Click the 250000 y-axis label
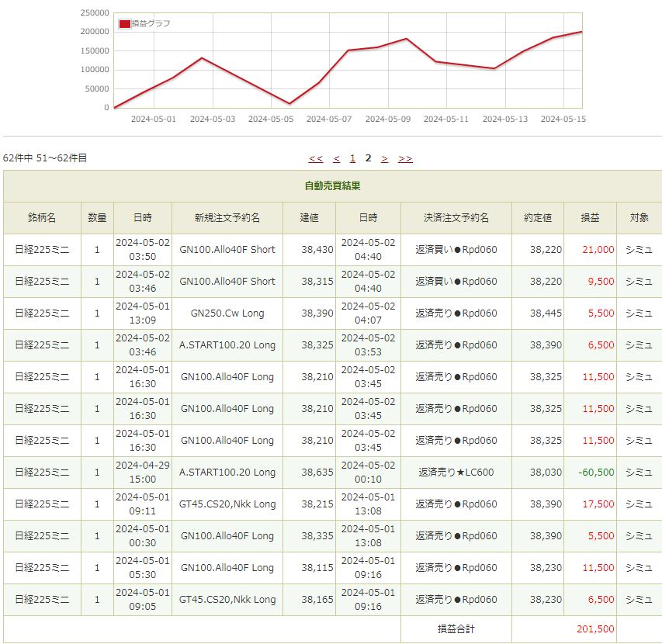 coord(95,13)
